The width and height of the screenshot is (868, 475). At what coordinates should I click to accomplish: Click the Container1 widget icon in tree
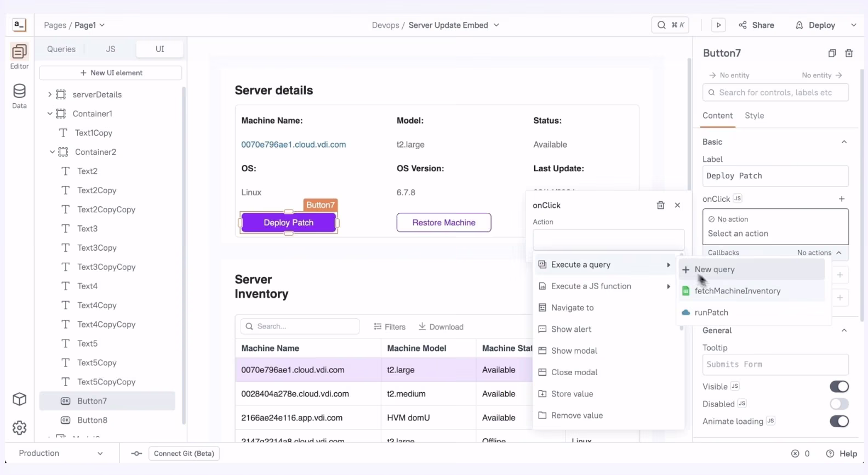click(x=61, y=114)
